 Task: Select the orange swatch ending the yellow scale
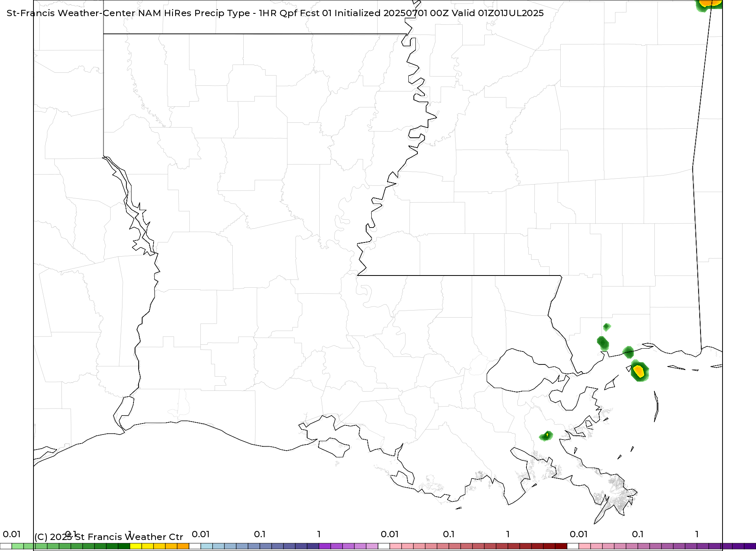coord(183,546)
